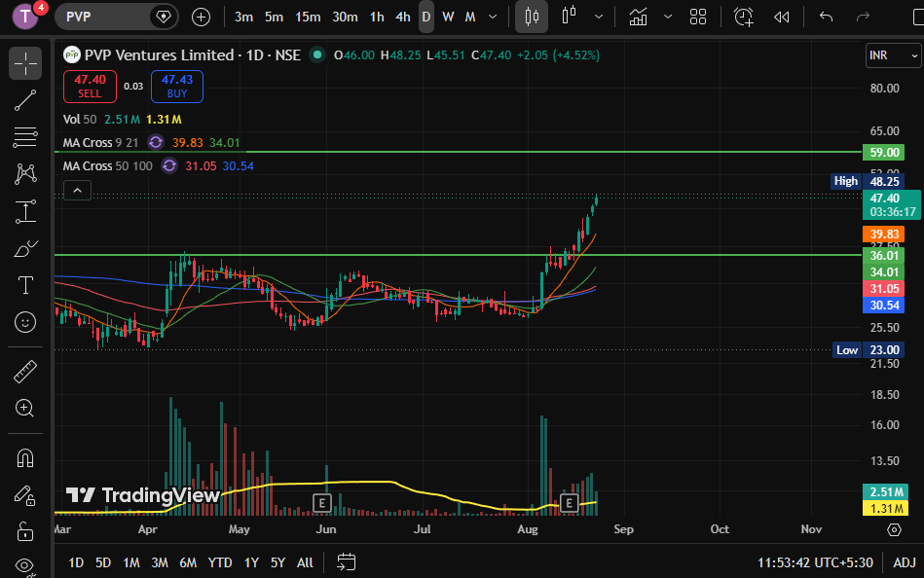
Task: Set date range to 6M
Action: tap(188, 562)
